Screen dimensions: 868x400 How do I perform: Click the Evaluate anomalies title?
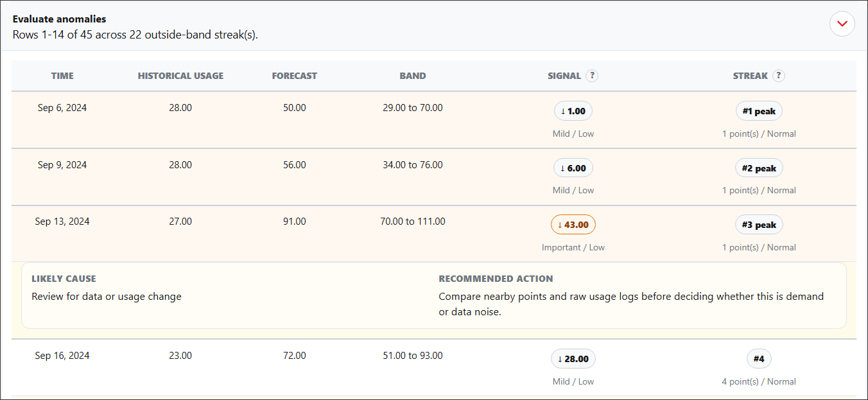pyautogui.click(x=60, y=19)
